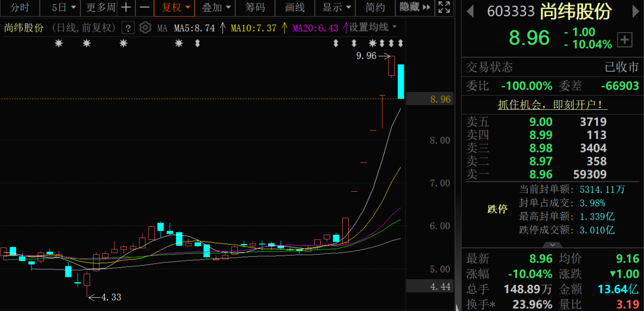Viewport: 644px width, 311px height.
Task: Click the 总手 148.89万 value
Action: point(530,289)
